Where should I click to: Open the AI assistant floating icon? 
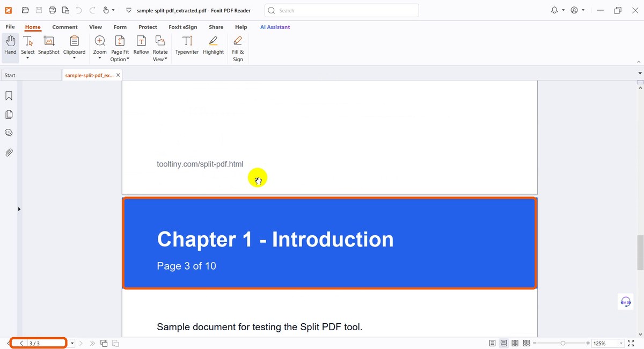coord(626,302)
